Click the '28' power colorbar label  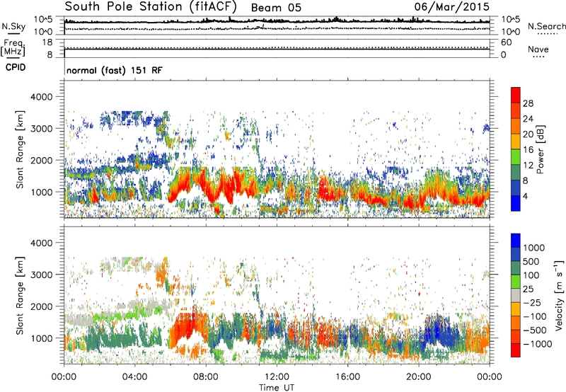pos(528,103)
